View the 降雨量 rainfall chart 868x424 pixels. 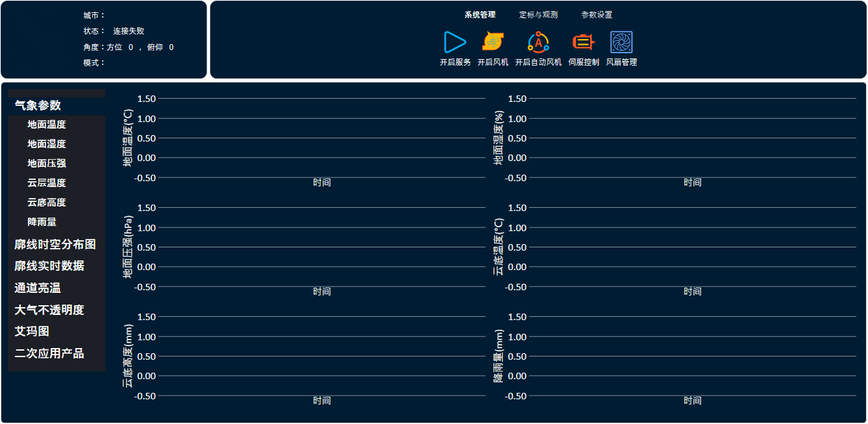click(x=42, y=221)
